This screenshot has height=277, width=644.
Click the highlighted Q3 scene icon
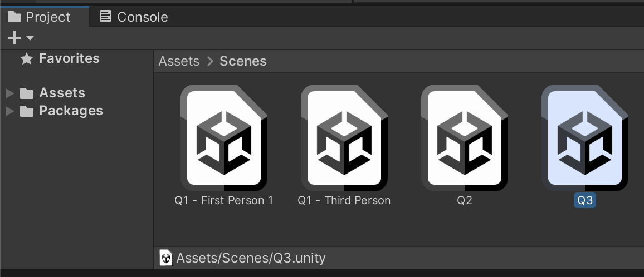pos(584,137)
